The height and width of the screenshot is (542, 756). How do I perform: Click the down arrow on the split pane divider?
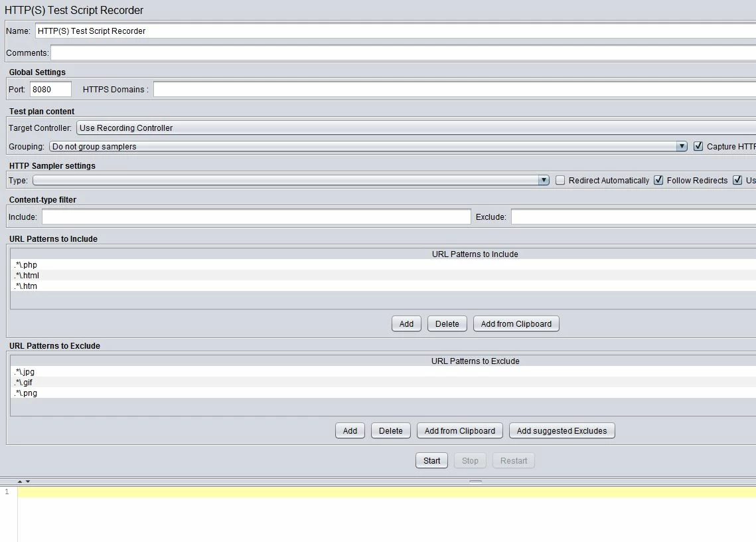tap(28, 481)
